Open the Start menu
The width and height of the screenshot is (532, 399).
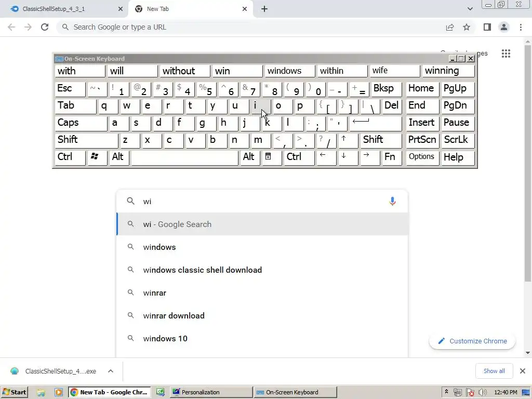[14, 393]
